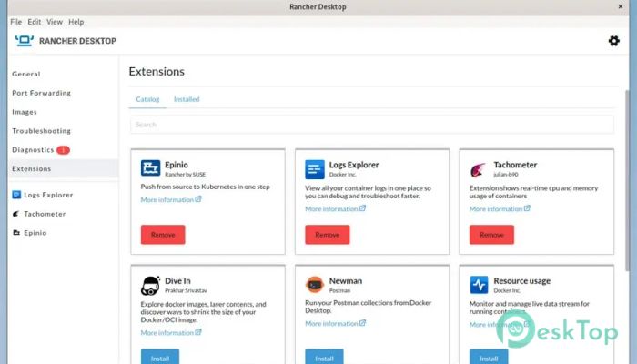
Task: Remove the Logs Explorer extension
Action: pos(327,235)
